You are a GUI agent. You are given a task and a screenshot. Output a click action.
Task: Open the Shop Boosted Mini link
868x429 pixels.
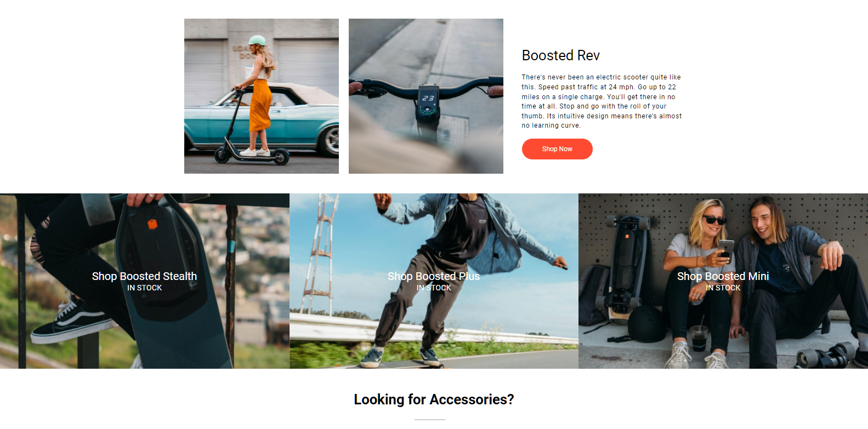click(x=723, y=276)
